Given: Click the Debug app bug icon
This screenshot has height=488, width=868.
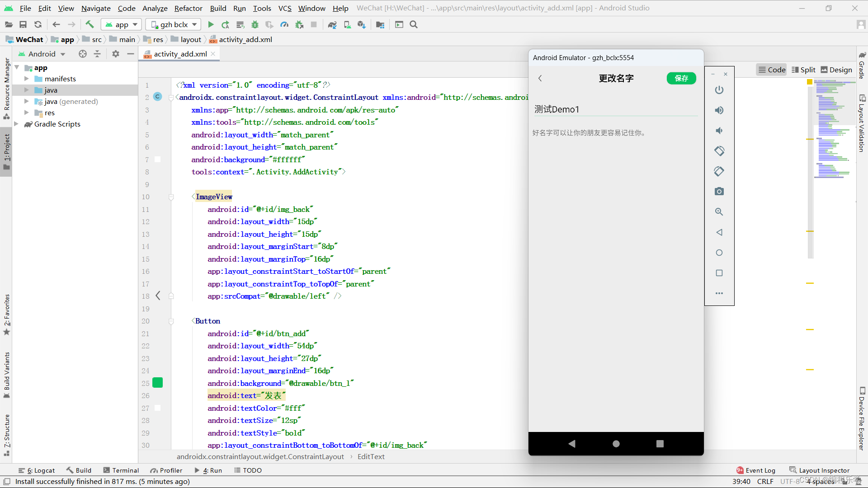Looking at the screenshot, I should point(255,24).
